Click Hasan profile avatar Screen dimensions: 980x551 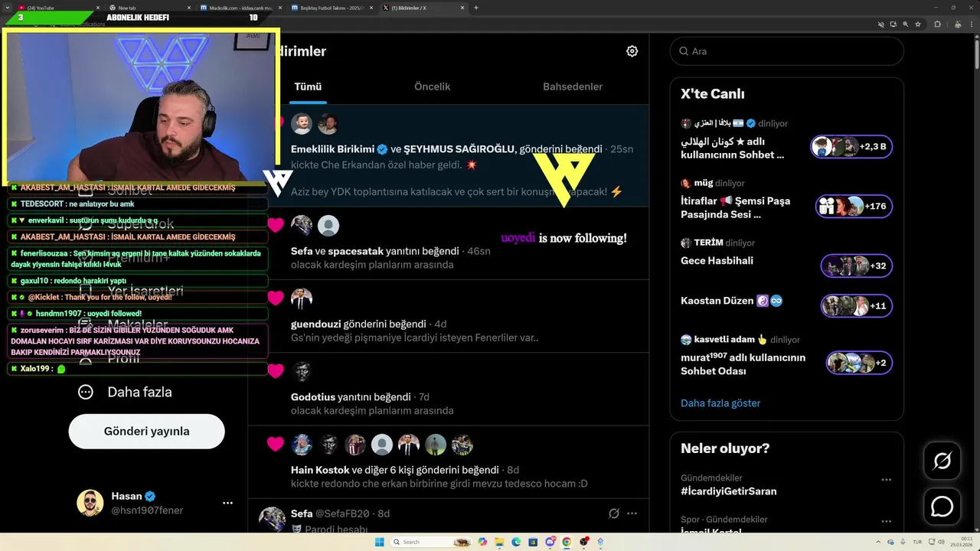[x=90, y=503]
